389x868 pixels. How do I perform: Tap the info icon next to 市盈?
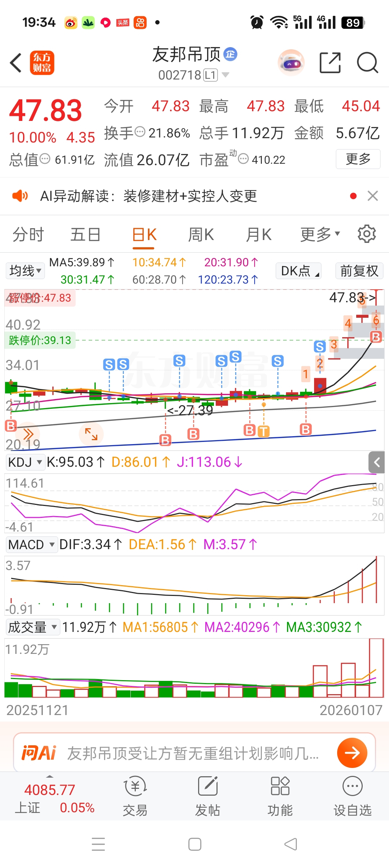pyautogui.click(x=243, y=159)
